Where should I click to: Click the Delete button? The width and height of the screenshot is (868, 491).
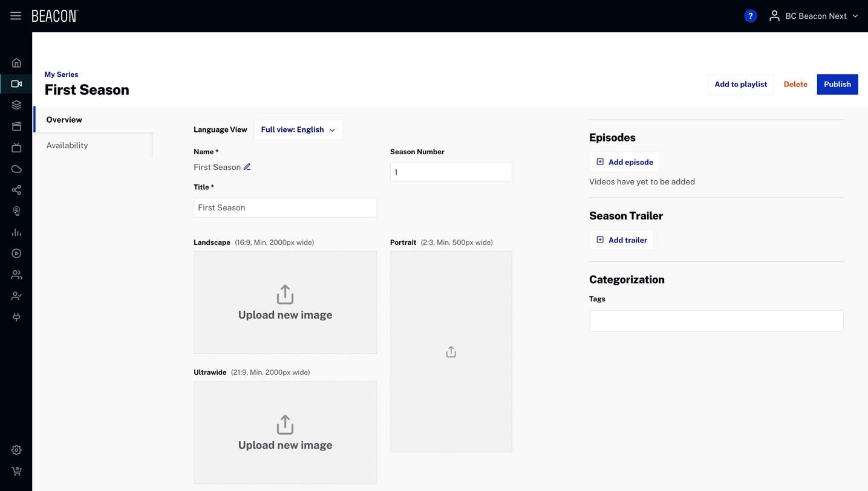pos(795,85)
